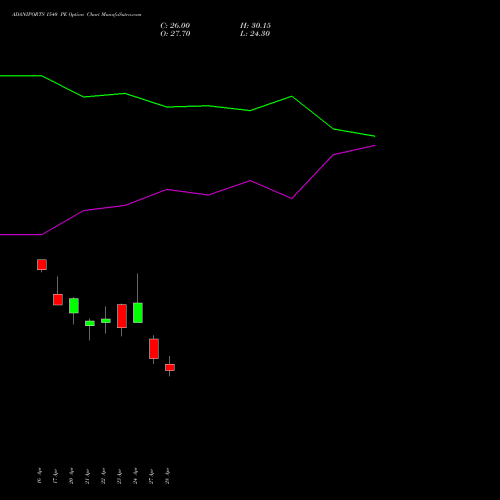Select the green candlestick for 24 Apr

[138, 313]
